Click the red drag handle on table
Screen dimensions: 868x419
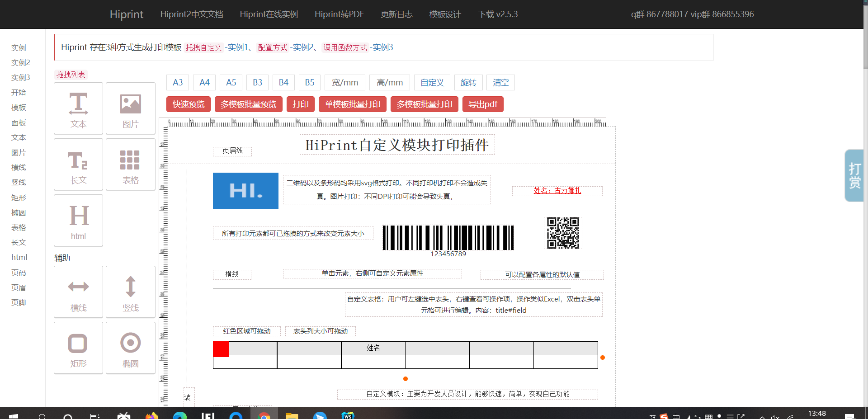pos(221,349)
